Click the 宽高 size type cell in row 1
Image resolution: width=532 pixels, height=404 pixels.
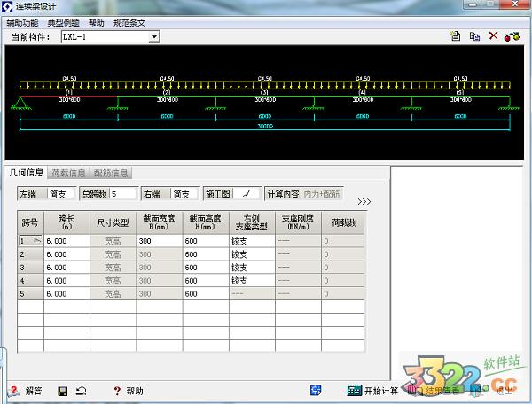pyautogui.click(x=113, y=241)
